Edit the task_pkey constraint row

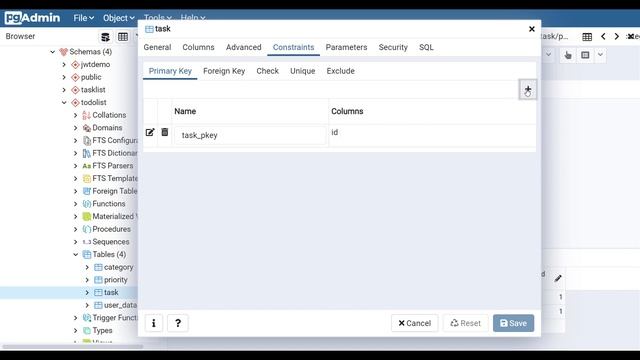tap(150, 132)
